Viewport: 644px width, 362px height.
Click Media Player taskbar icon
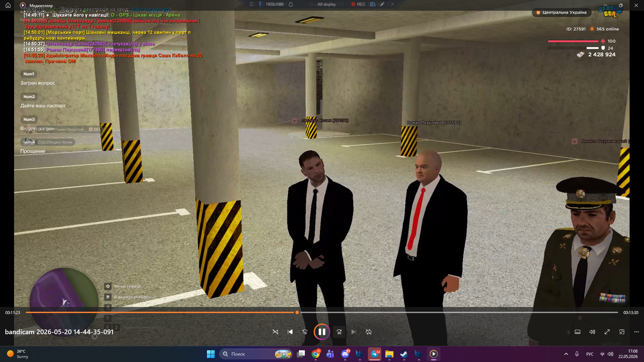[x=433, y=354]
